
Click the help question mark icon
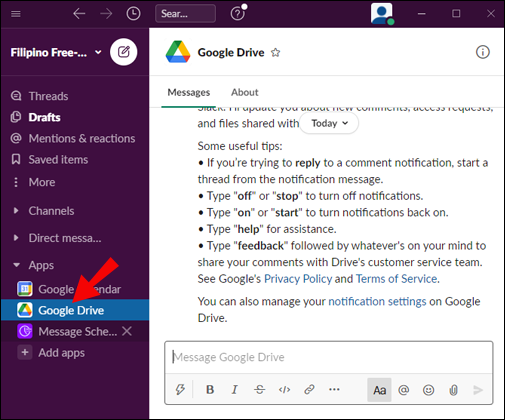238,14
